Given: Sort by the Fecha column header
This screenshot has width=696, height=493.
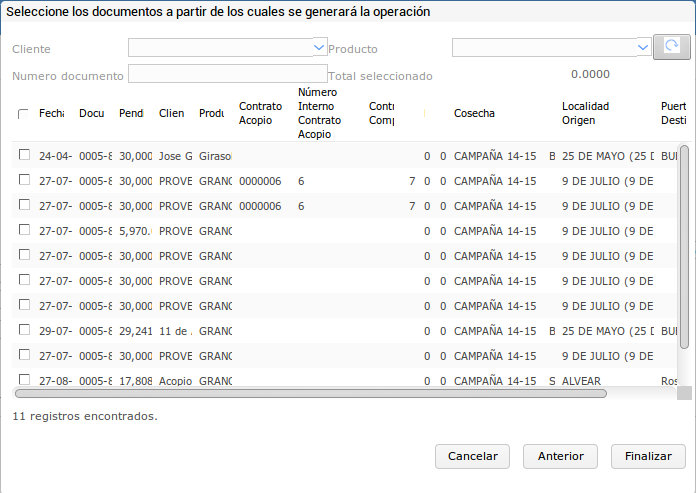Looking at the screenshot, I should click(51, 113).
